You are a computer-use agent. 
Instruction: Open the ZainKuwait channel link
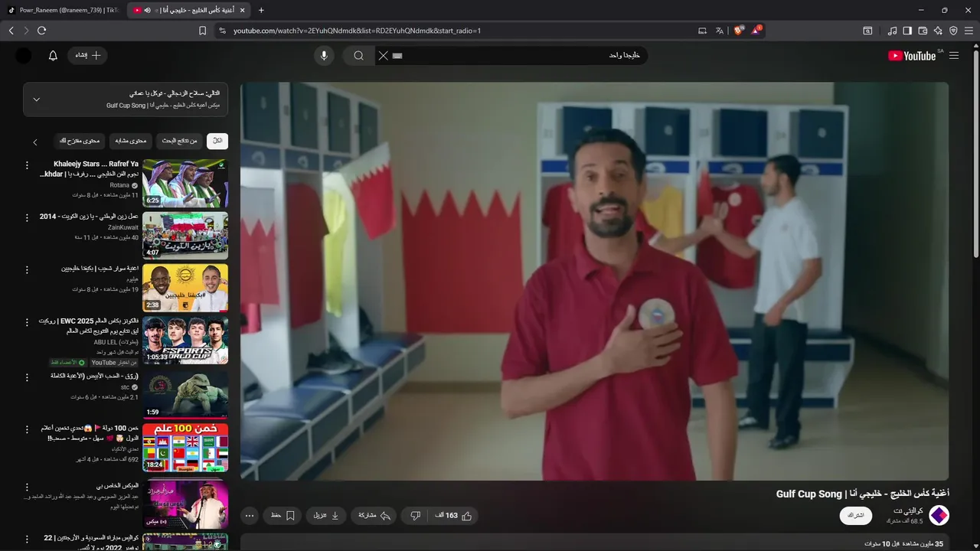click(123, 227)
